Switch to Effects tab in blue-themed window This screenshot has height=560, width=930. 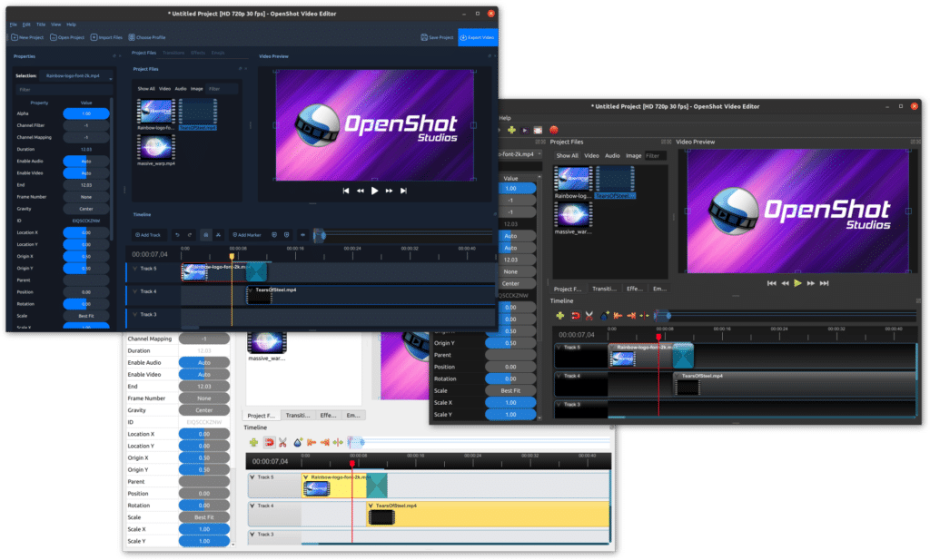[x=198, y=53]
